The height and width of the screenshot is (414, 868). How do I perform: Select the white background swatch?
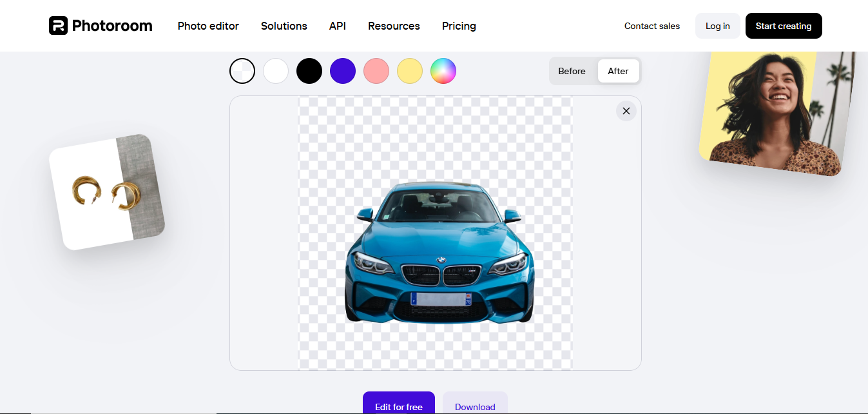[276, 71]
